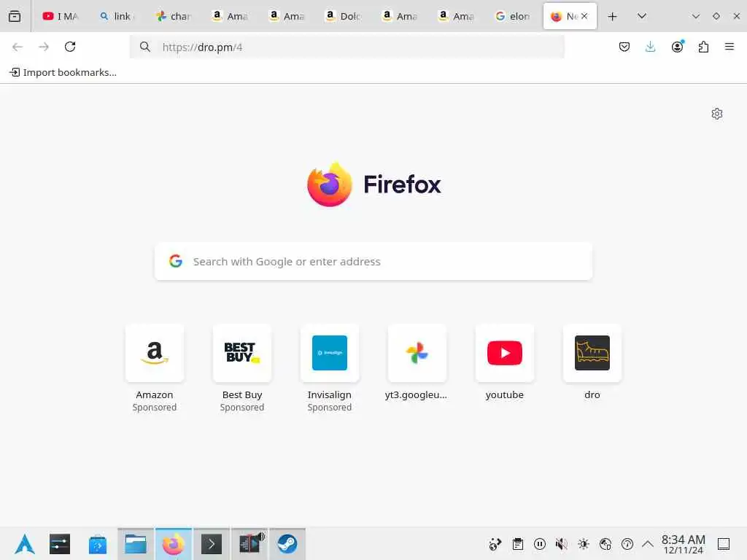
Task: Open the Arch application launcher in taskbar
Action: [x=25, y=544]
